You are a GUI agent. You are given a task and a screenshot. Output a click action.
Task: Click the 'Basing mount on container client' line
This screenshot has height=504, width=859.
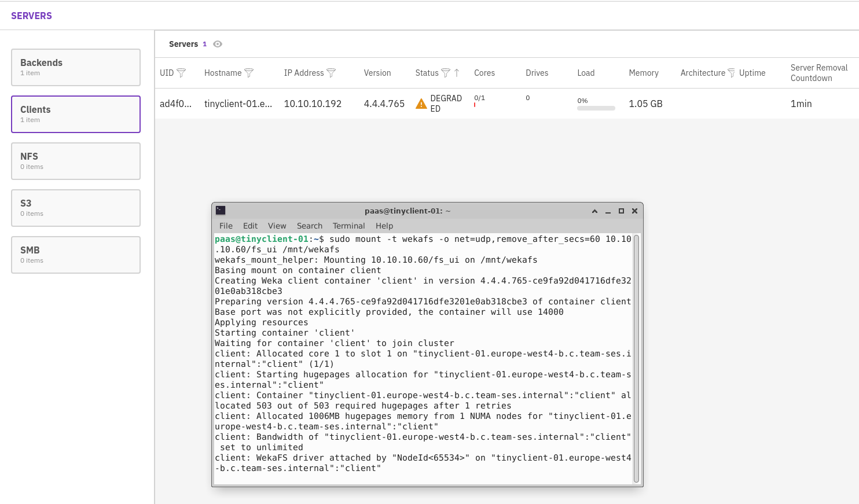click(x=298, y=270)
